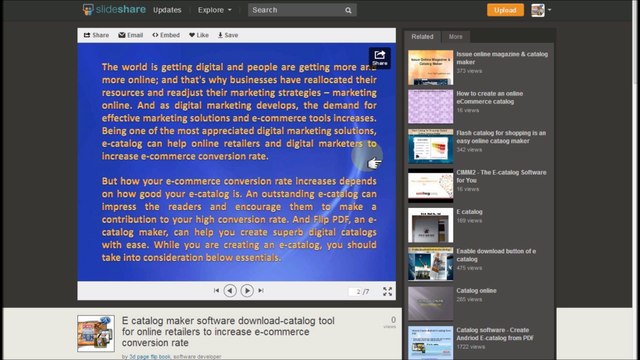
Task: Click the presentation author thumbnail image
Action: tap(96, 333)
